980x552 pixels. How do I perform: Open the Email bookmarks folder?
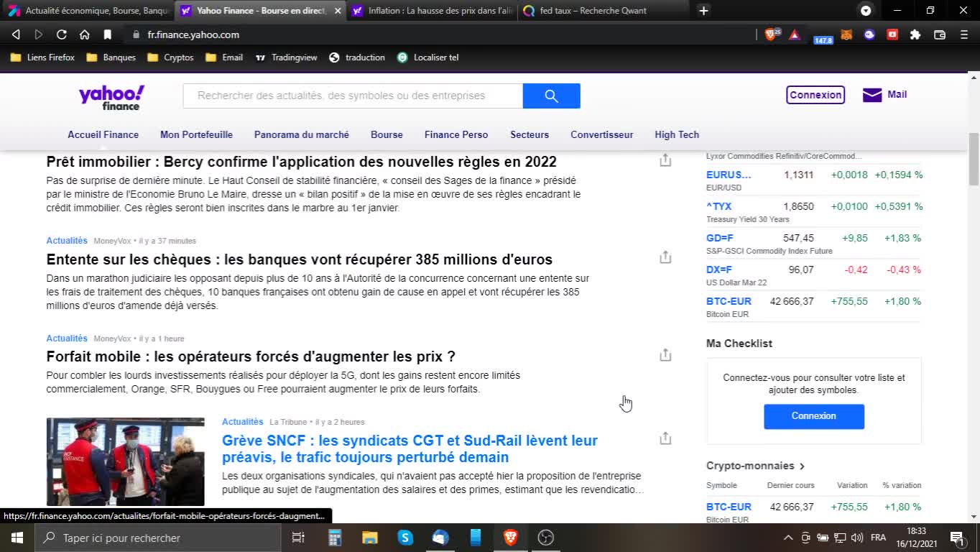pos(224,57)
